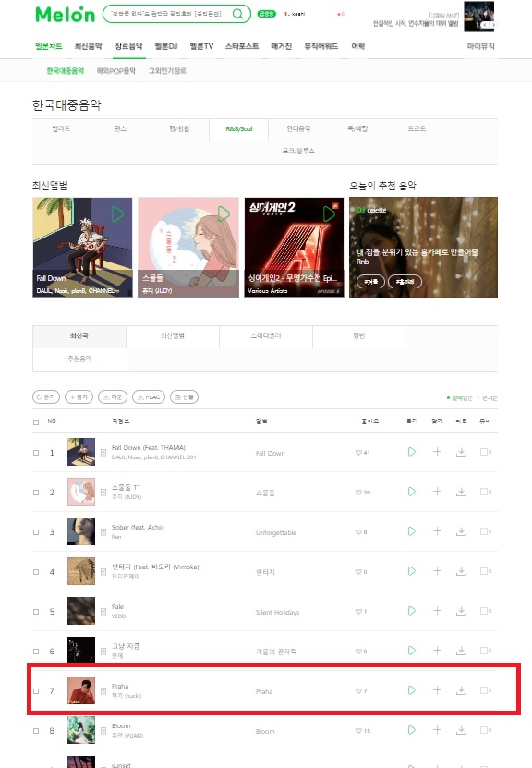Viewport: 532px width, 768px height.
Task: Add Sober (feat. Achii) to playlist with plus icon
Action: tap(437, 531)
